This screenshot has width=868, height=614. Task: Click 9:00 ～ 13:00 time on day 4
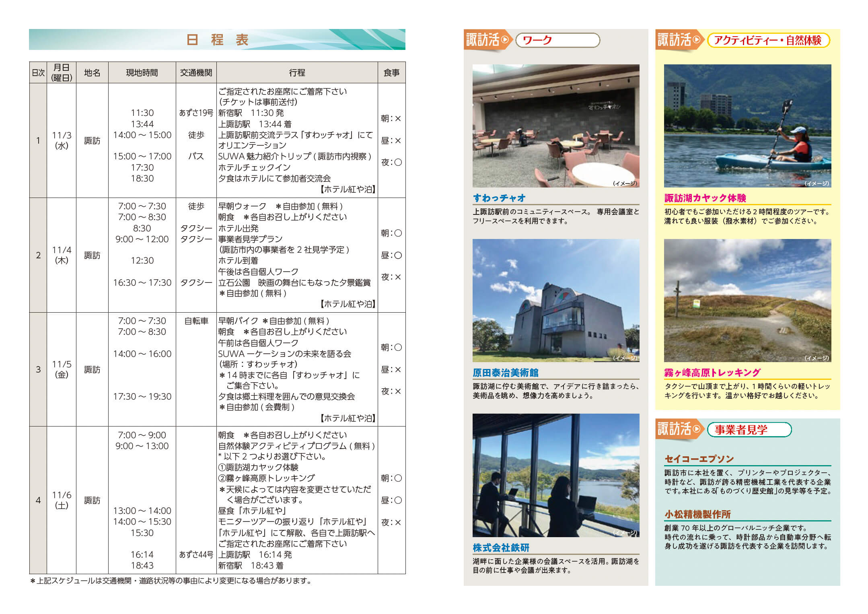(142, 446)
